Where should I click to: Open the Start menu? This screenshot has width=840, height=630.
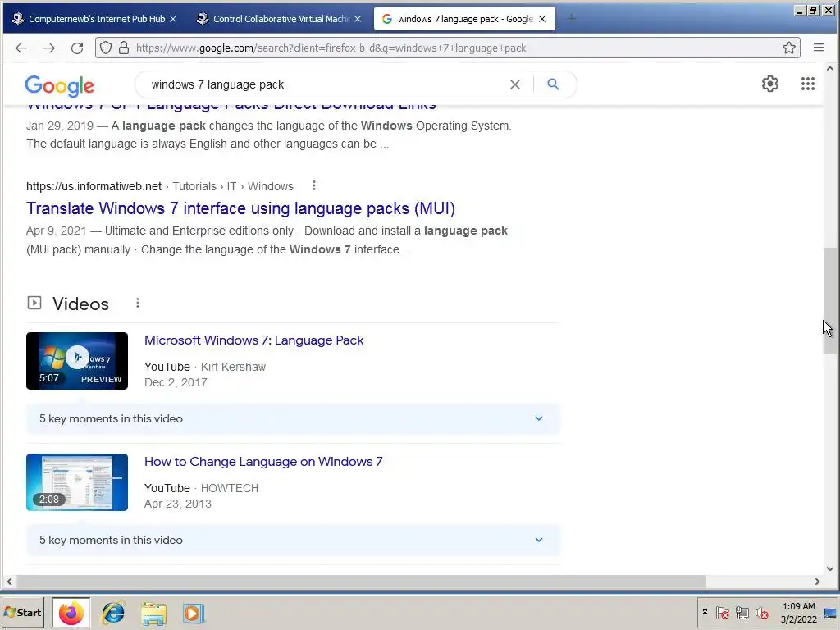pyautogui.click(x=22, y=612)
